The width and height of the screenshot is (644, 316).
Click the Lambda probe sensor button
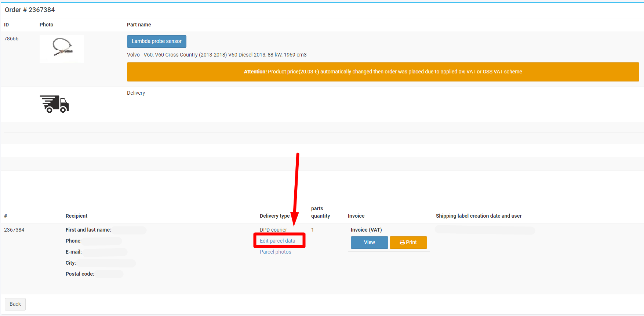(157, 41)
